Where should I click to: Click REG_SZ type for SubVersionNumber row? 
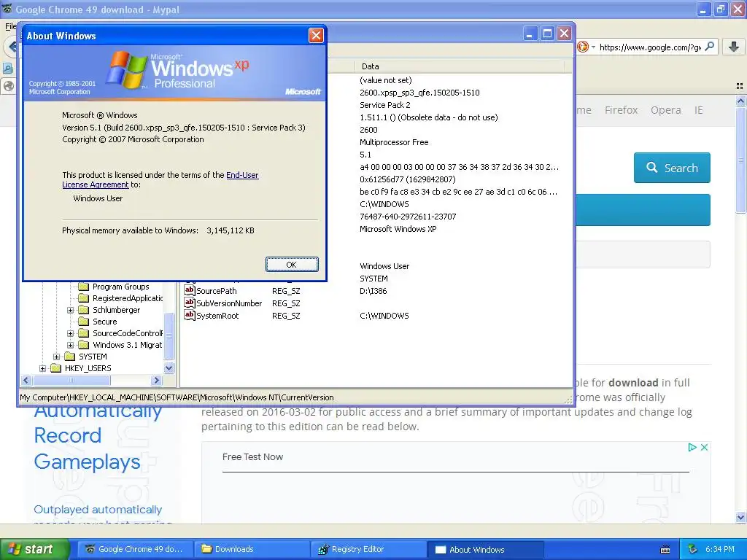pos(286,303)
